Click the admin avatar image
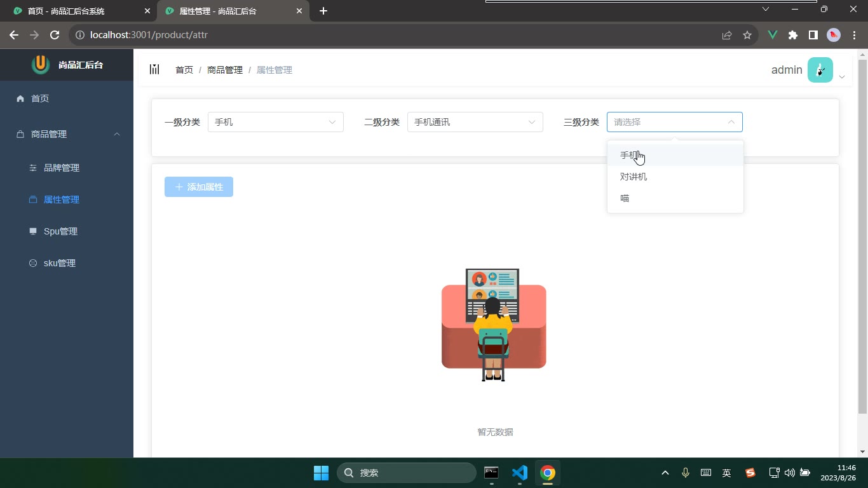The width and height of the screenshot is (868, 488). coord(820,70)
